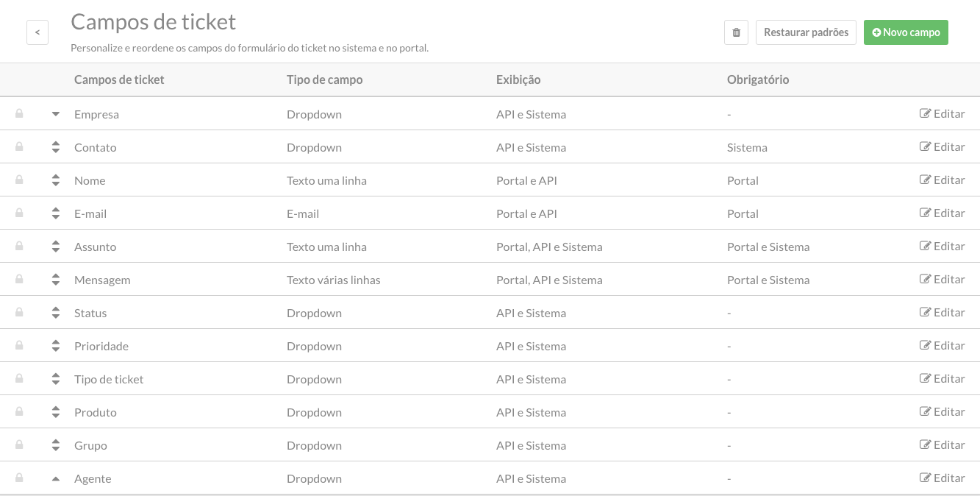The height and width of the screenshot is (496, 980).
Task: Go back using the arrow button
Action: pos(37,32)
